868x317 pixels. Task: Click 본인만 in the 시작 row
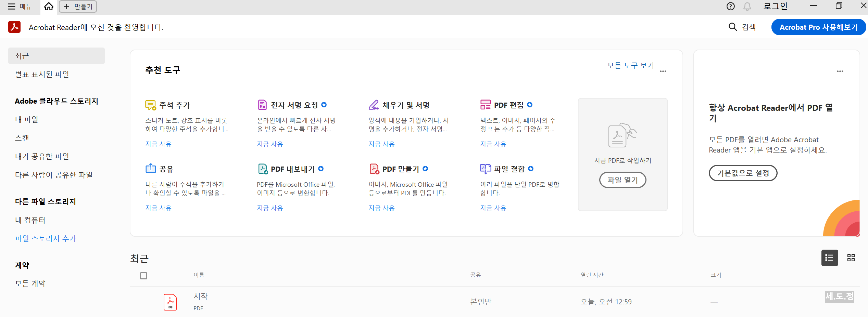[x=481, y=302]
